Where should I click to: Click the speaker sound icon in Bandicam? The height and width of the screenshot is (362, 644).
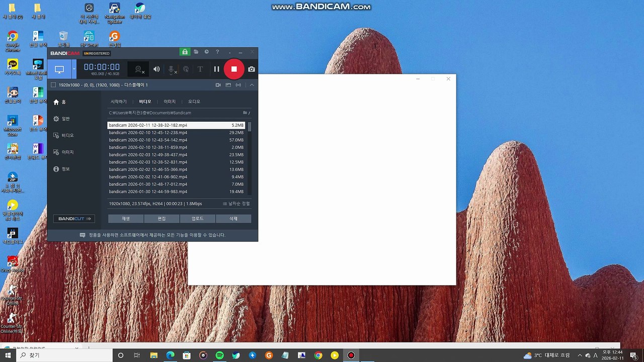click(x=156, y=69)
